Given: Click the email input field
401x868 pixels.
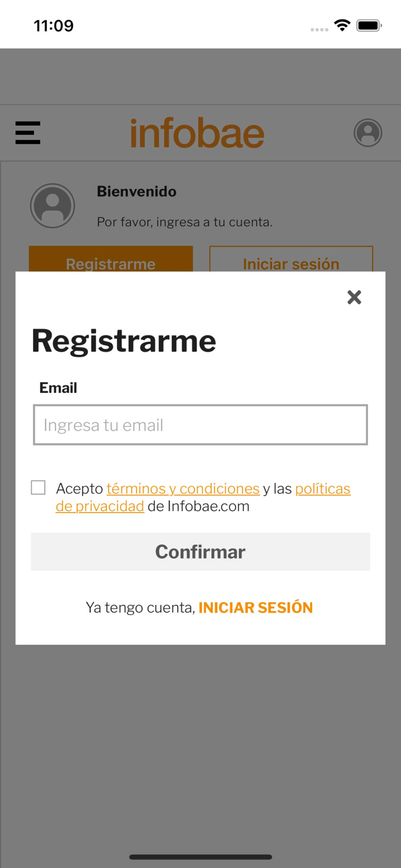Looking at the screenshot, I should (200, 425).
